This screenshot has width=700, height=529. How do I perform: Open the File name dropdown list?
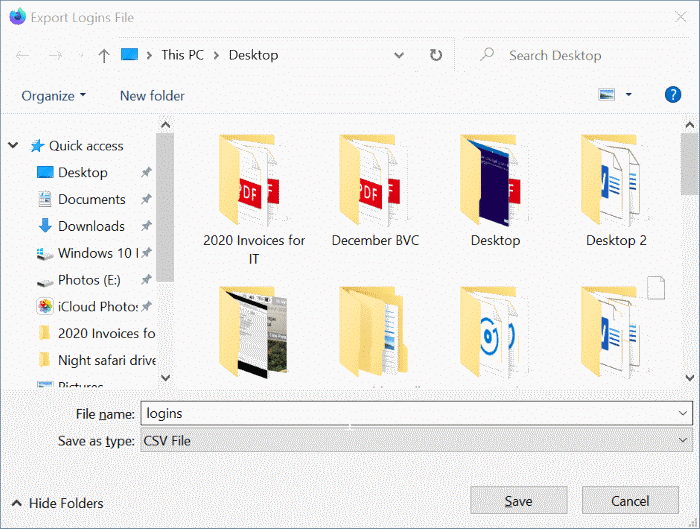pyautogui.click(x=683, y=413)
